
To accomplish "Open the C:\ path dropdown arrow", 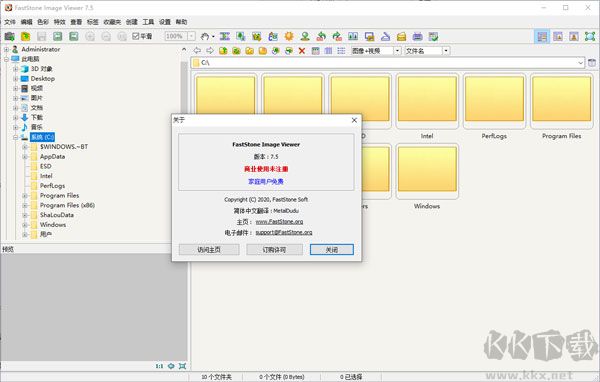I will tap(580, 62).
